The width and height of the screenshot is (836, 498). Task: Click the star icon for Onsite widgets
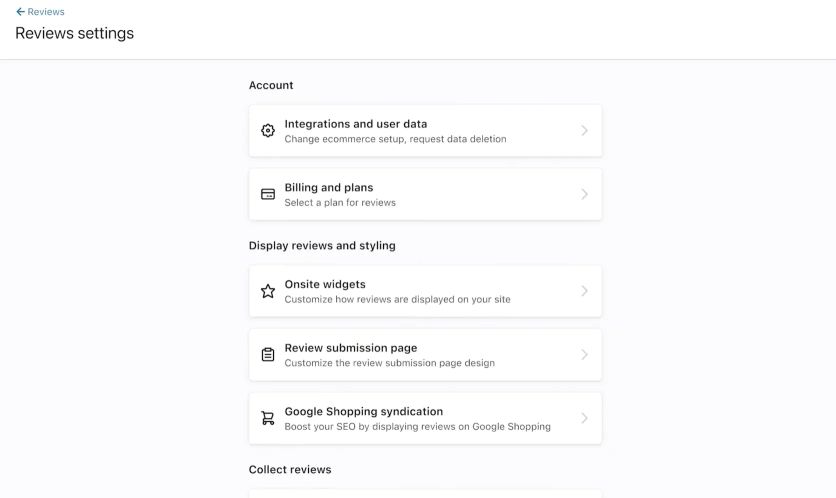(268, 291)
